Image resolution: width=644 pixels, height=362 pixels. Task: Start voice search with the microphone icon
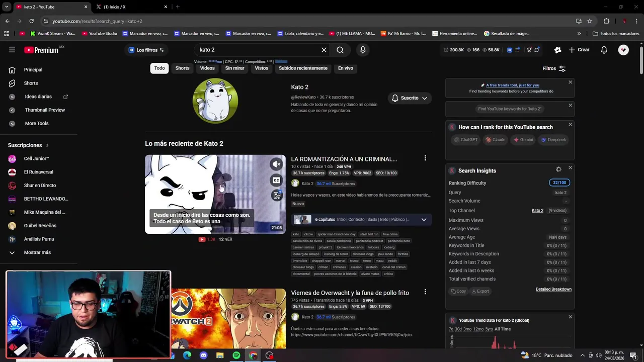363,50
